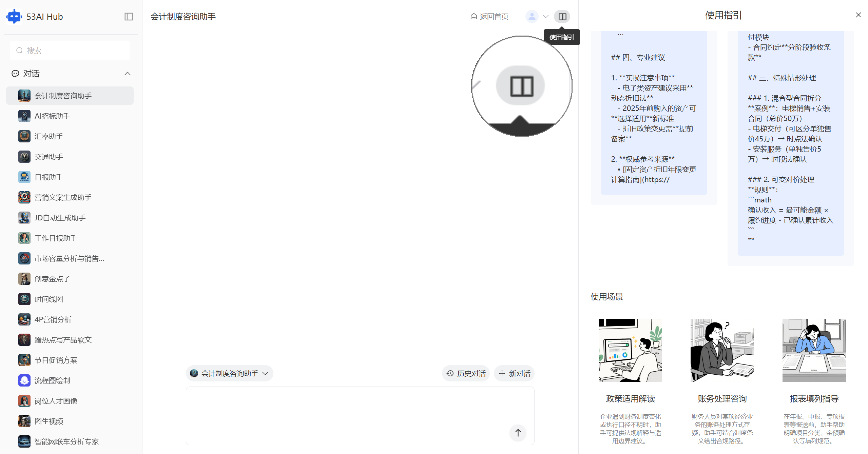Screen dimensions: 868x454
Task: Click the 时间线图 avatar icon
Action: tap(24, 299)
